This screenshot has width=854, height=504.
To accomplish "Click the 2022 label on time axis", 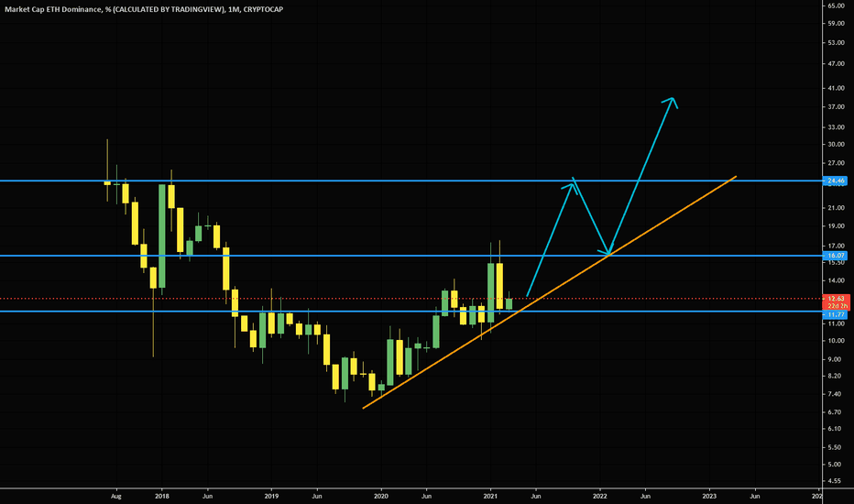I will [600, 497].
